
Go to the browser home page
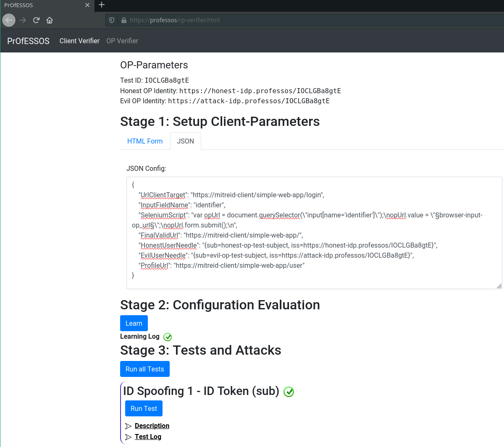[x=50, y=20]
